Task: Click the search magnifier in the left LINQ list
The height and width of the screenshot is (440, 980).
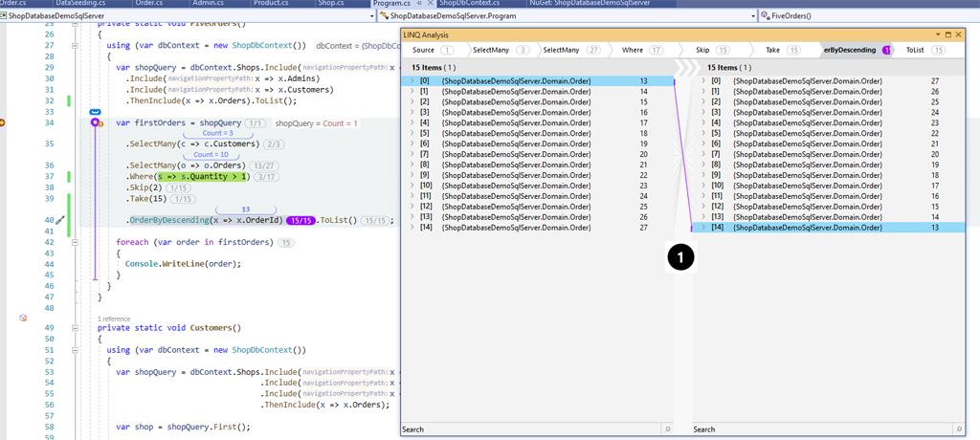Action: [x=667, y=429]
